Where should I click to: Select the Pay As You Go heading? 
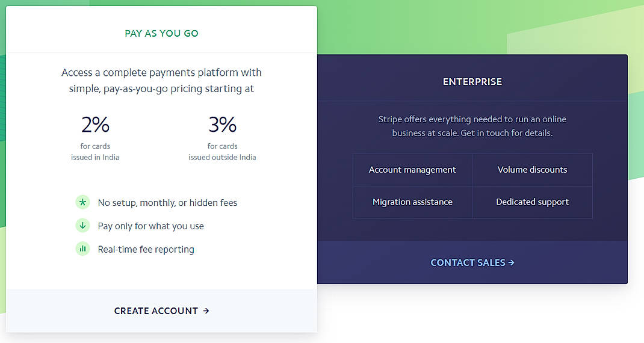(x=161, y=34)
